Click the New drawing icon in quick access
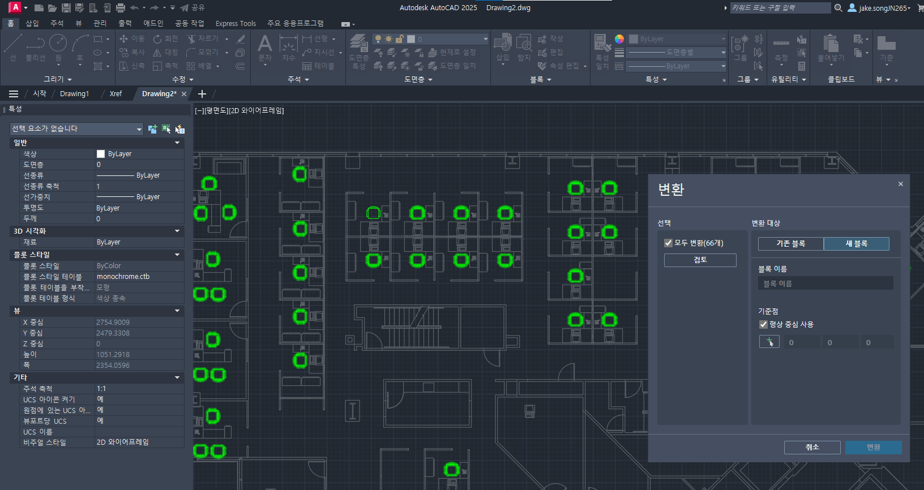The height and width of the screenshot is (490, 924). (x=39, y=8)
